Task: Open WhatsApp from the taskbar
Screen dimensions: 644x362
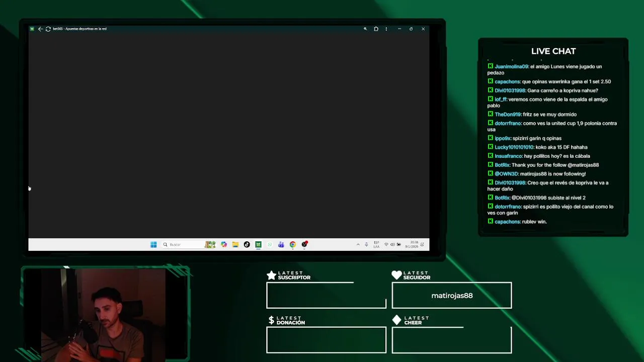Action: pyautogui.click(x=270, y=244)
